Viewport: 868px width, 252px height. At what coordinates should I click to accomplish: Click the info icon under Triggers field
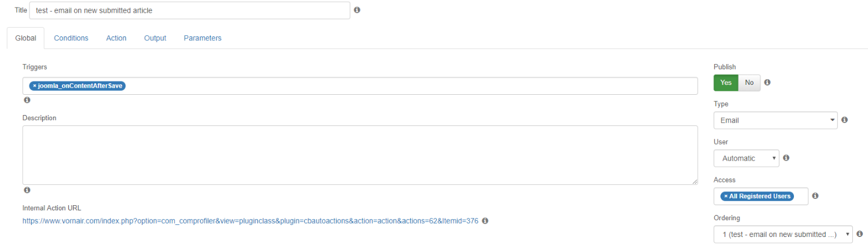coord(27,100)
